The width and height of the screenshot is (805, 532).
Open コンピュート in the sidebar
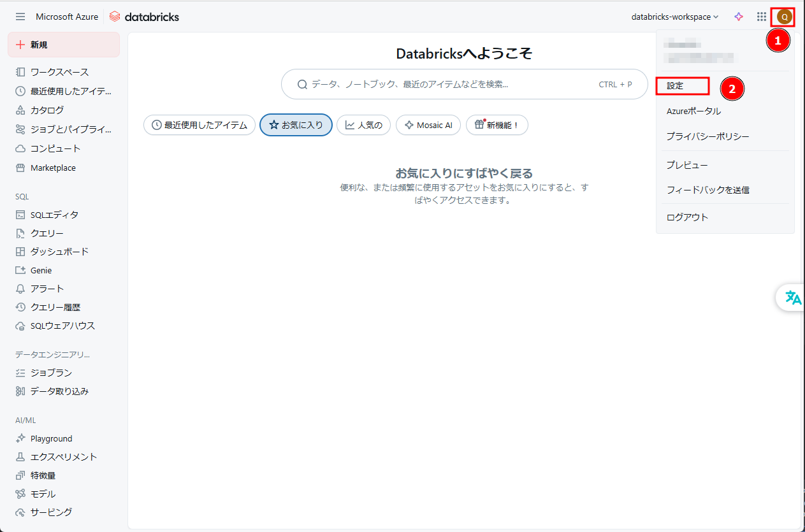55,148
